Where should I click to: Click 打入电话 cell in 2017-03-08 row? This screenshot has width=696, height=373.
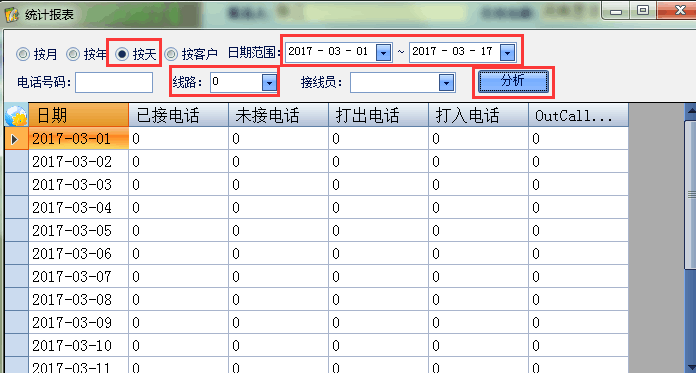(x=478, y=300)
